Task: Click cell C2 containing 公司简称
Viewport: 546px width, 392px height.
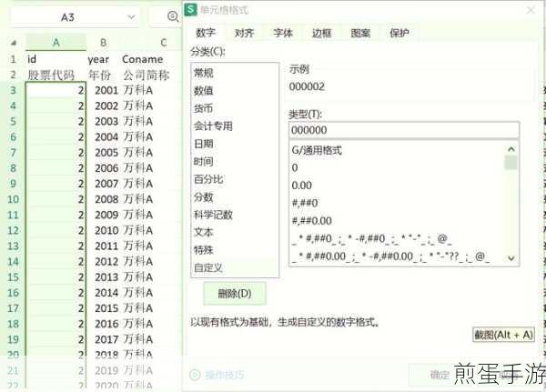Action: (x=151, y=75)
